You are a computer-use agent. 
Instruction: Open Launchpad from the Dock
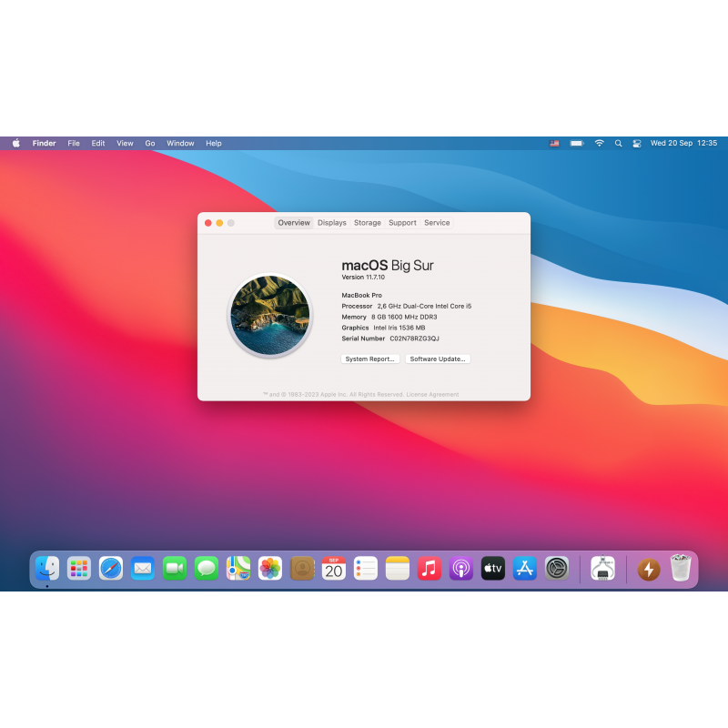[x=79, y=569]
